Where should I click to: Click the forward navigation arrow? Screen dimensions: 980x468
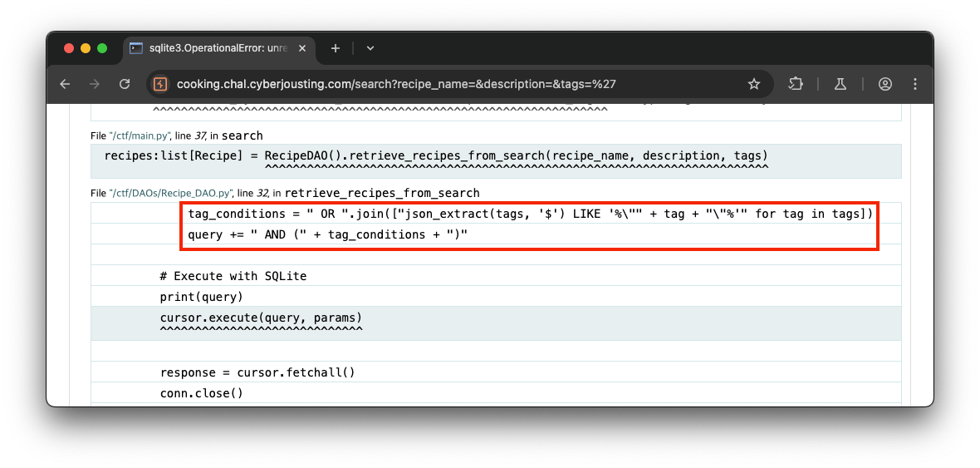tap(95, 84)
